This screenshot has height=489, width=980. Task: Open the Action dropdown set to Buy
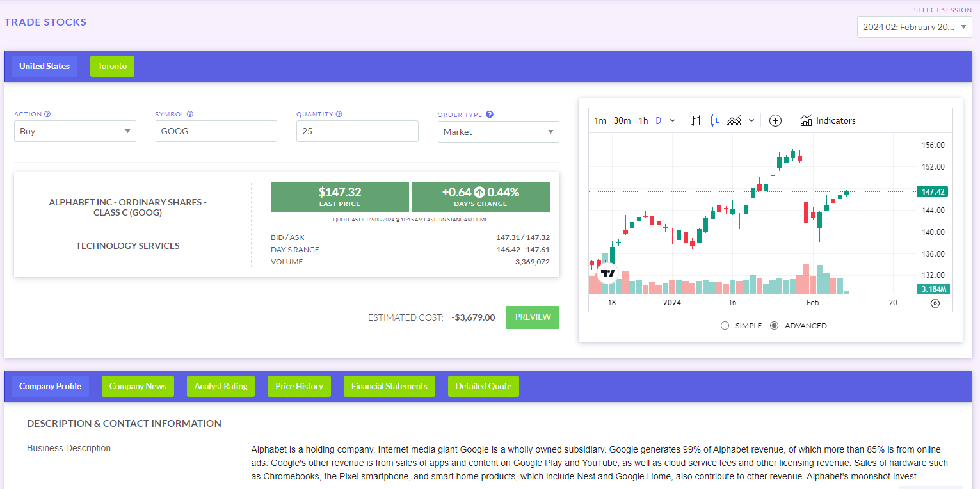pyautogui.click(x=75, y=131)
